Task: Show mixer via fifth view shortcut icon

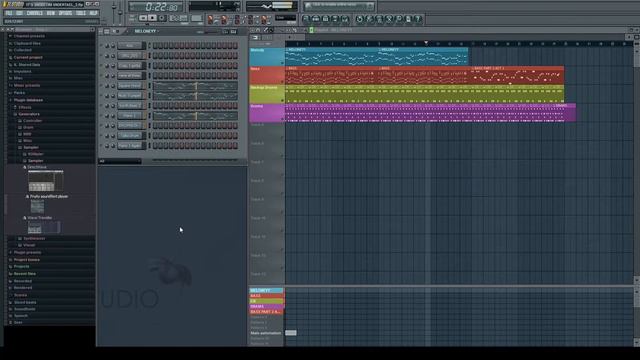Action: pos(345,19)
